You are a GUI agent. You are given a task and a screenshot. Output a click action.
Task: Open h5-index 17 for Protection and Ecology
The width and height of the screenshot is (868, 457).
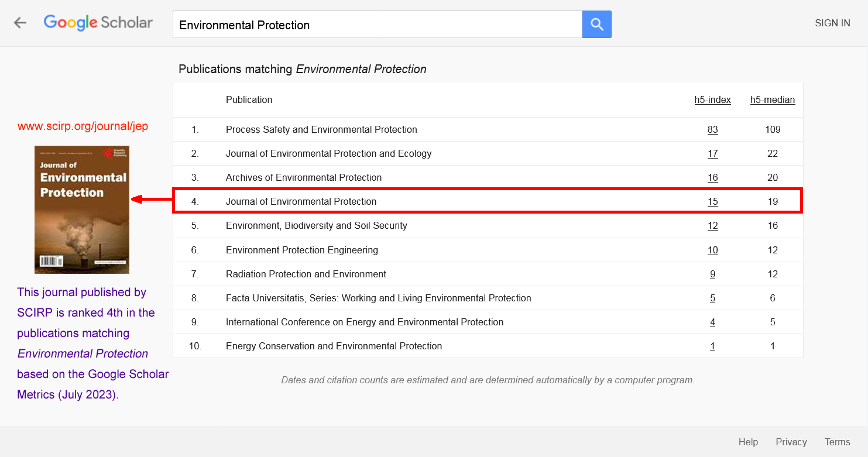(712, 154)
